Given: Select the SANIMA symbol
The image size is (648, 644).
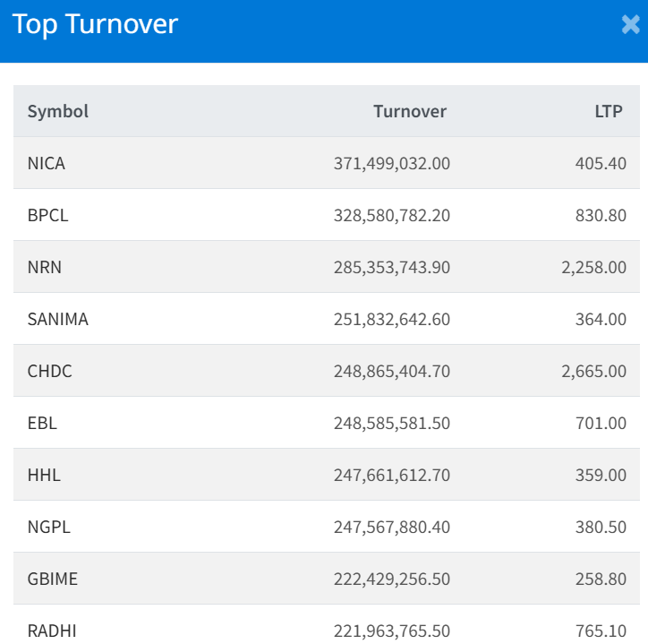Looking at the screenshot, I should (58, 319).
